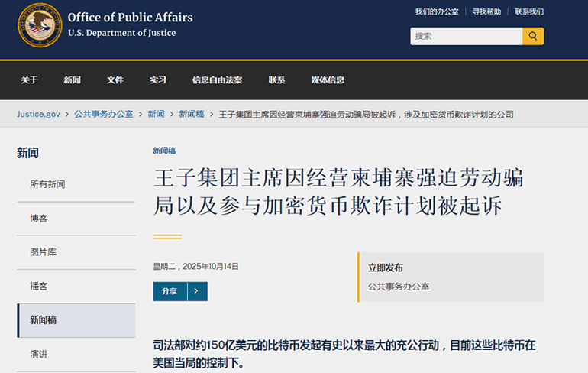Open 播客 in the sidebar menu
Viewport: 588px width, 373px height.
(x=38, y=286)
